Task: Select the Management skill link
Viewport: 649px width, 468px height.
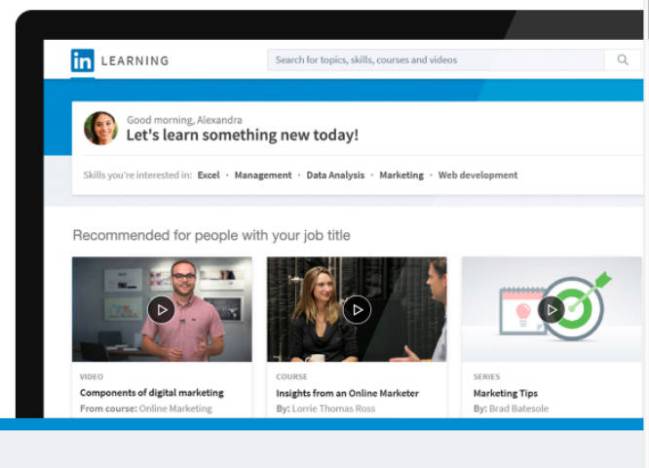Action: coord(263,175)
